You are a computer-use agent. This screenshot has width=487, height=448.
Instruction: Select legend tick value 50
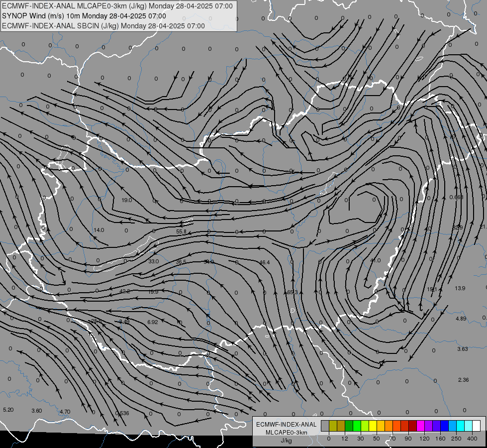[376, 439]
